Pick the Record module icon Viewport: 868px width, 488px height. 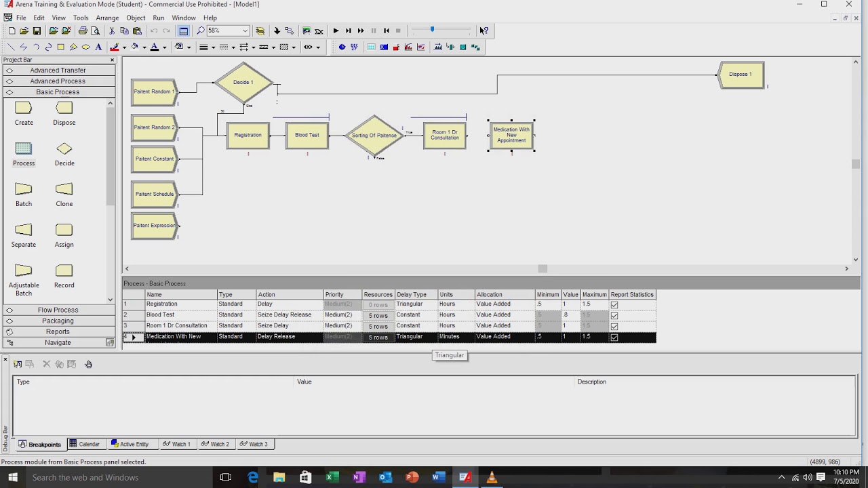click(x=64, y=271)
